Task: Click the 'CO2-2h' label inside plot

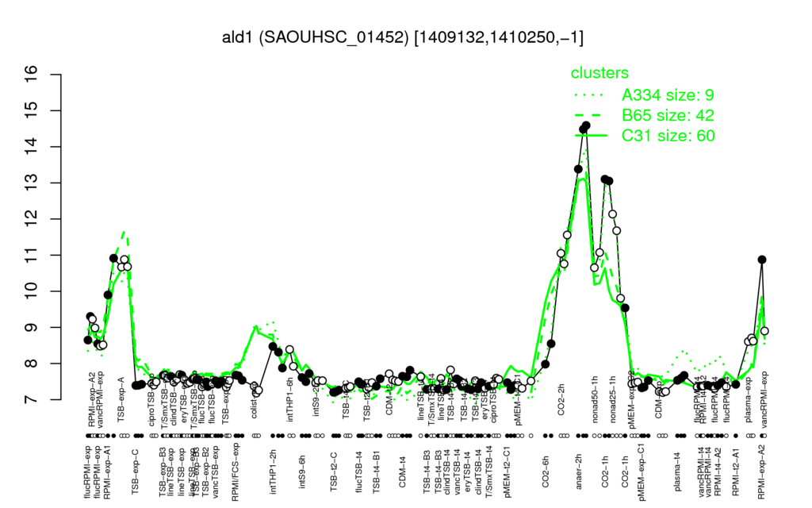Action: pyautogui.click(x=561, y=400)
